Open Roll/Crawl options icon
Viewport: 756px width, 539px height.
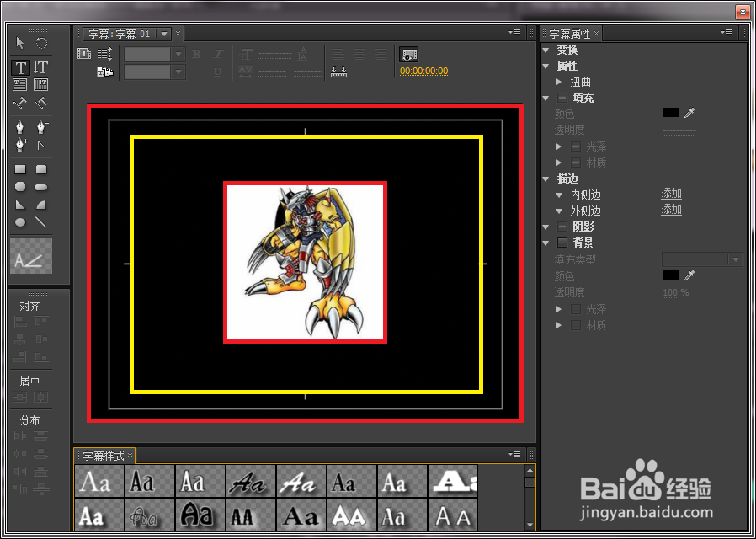tap(105, 54)
